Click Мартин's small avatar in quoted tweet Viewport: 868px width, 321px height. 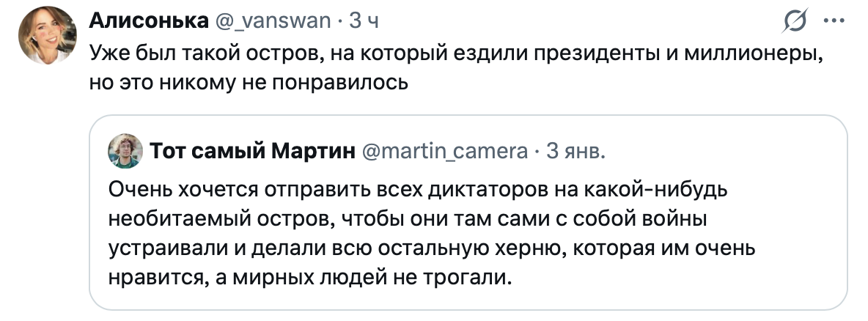(x=125, y=151)
